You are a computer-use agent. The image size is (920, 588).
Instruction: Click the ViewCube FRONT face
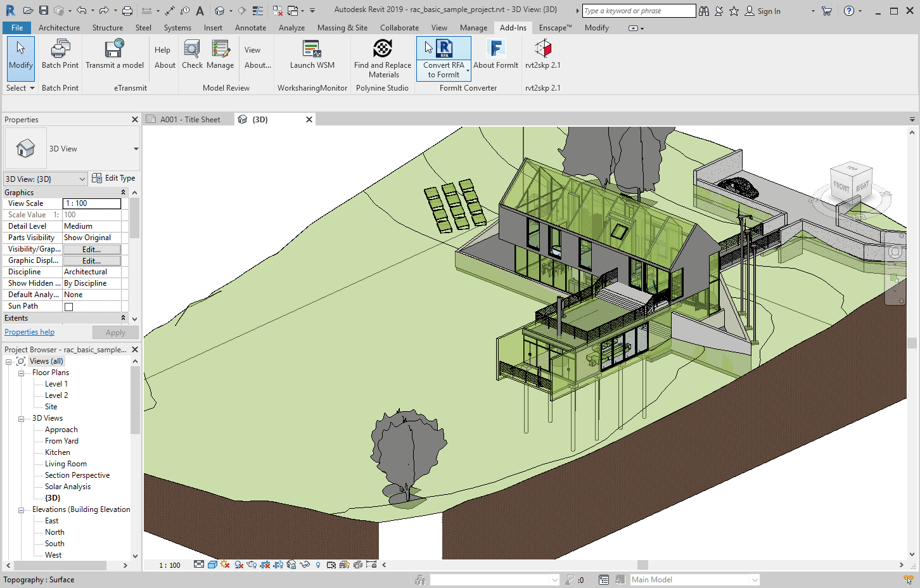click(841, 186)
